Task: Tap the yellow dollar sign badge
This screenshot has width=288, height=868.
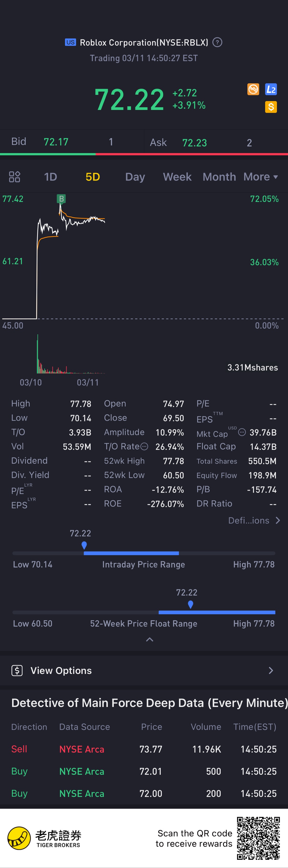Action: [271, 107]
